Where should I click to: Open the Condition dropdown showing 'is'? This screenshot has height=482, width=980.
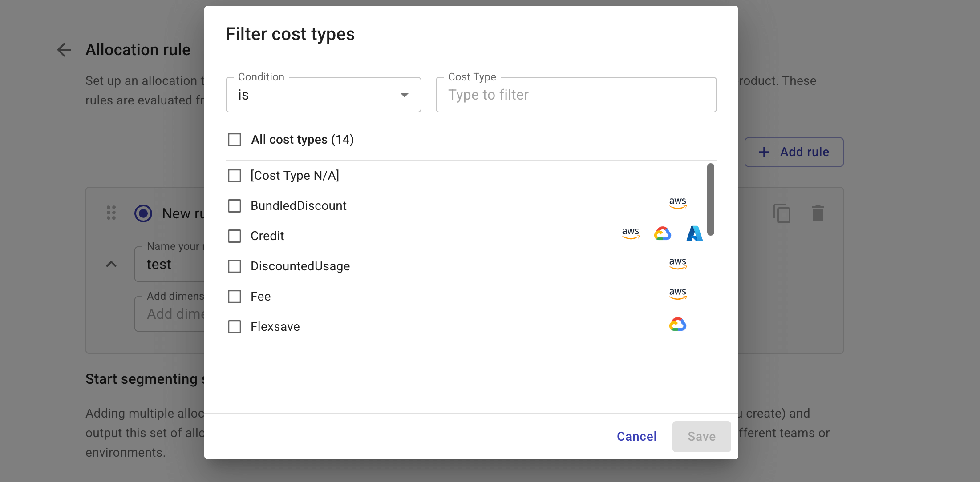coord(323,95)
